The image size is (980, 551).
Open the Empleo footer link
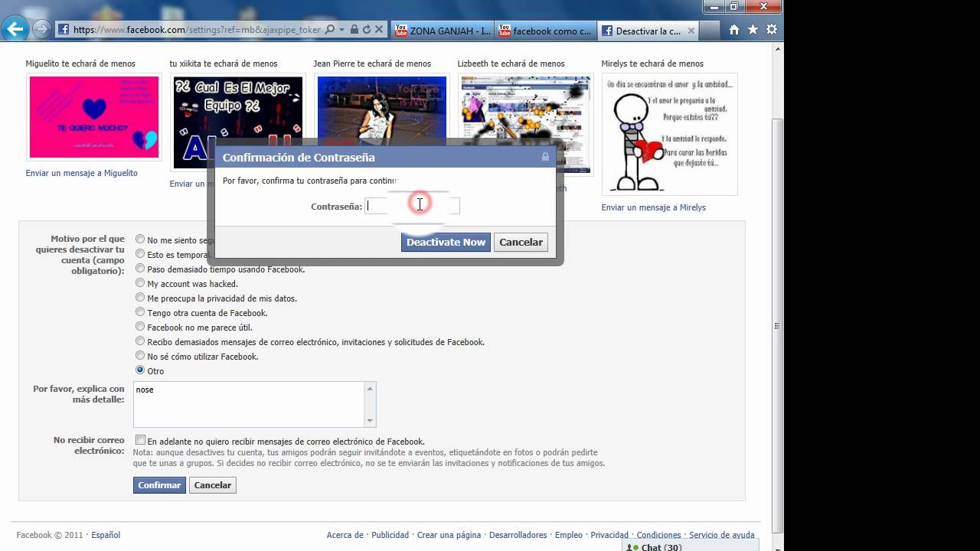[569, 535]
